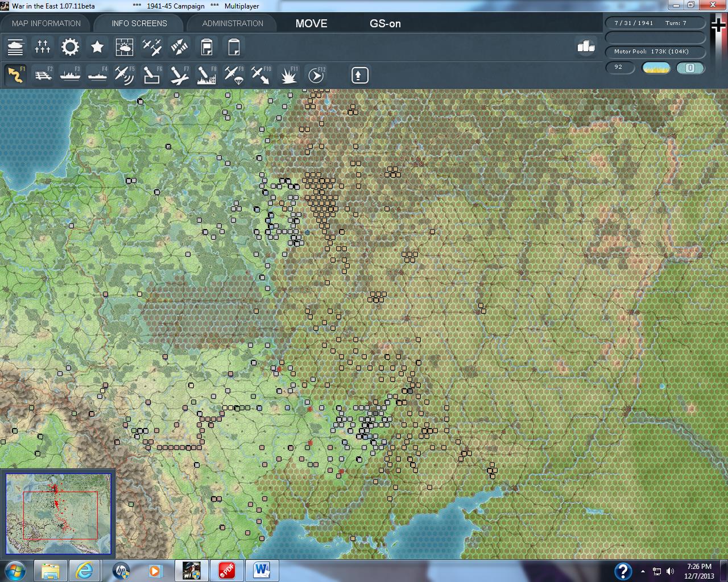Select F8 bomb city mode
Screen dimensions: 728x582
point(206,75)
